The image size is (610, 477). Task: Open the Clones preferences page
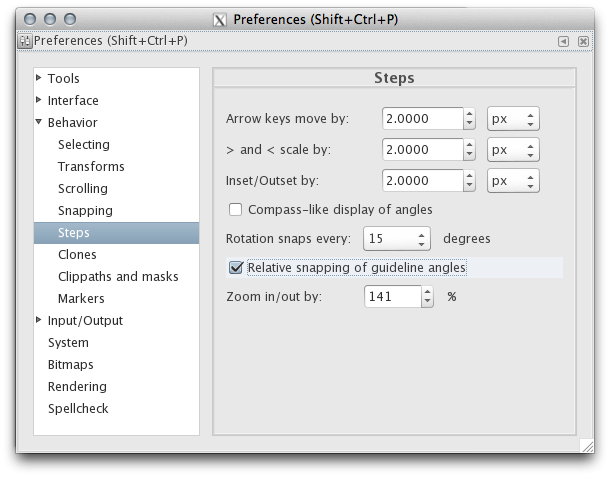[77, 254]
